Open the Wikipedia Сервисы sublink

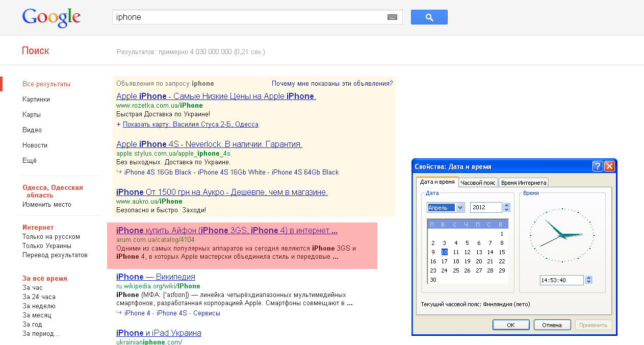click(x=207, y=313)
